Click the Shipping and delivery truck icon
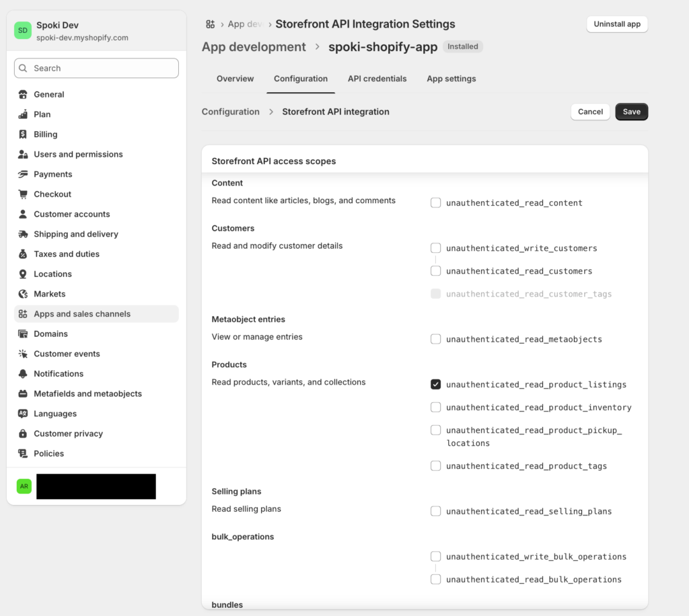689x616 pixels. tap(23, 234)
